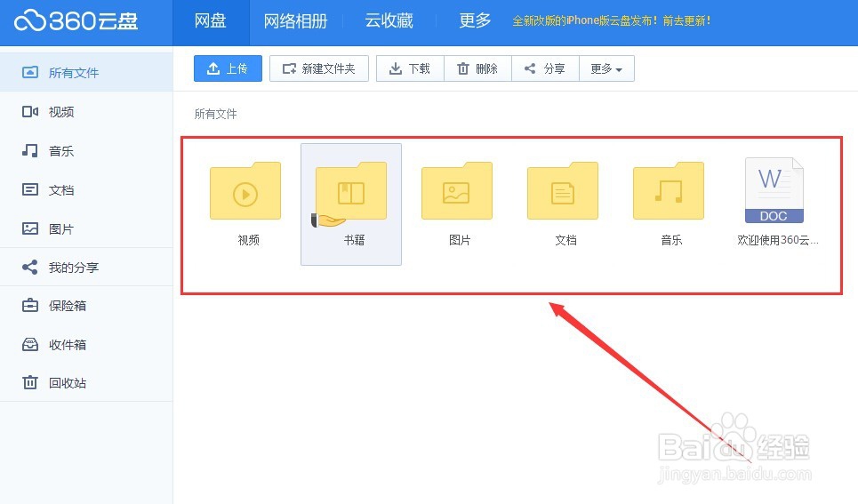This screenshot has height=504, width=858.
Task: Select the 视频 folder icon
Action: [245, 190]
